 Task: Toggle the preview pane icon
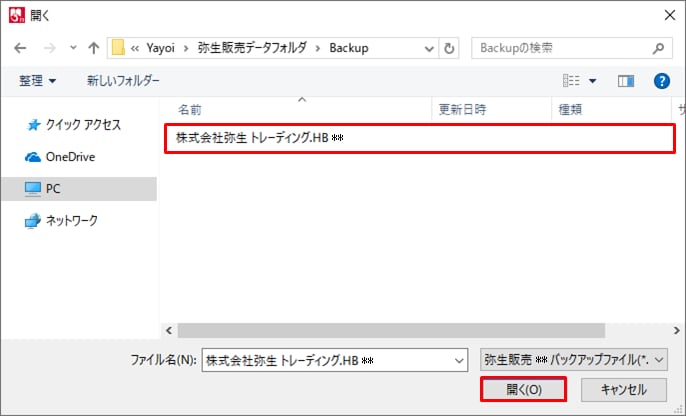[626, 81]
